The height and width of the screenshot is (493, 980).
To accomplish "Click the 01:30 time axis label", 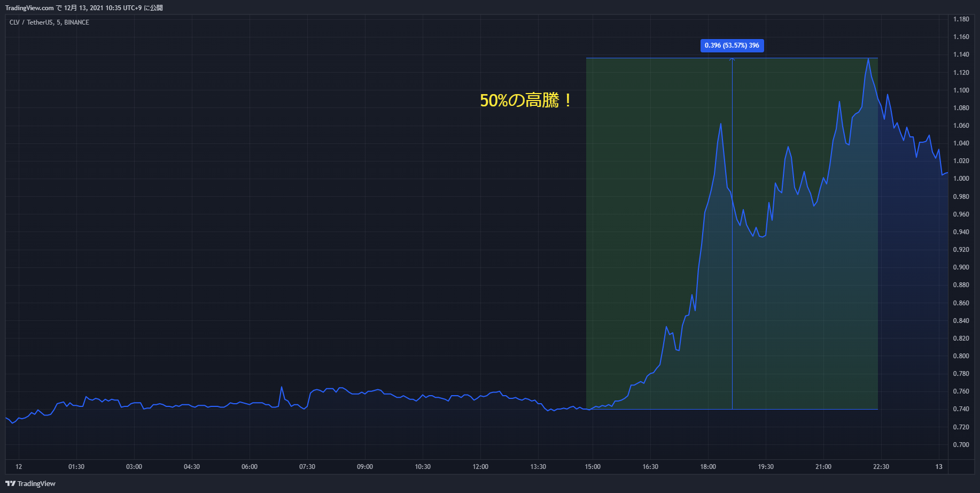I will tap(76, 467).
